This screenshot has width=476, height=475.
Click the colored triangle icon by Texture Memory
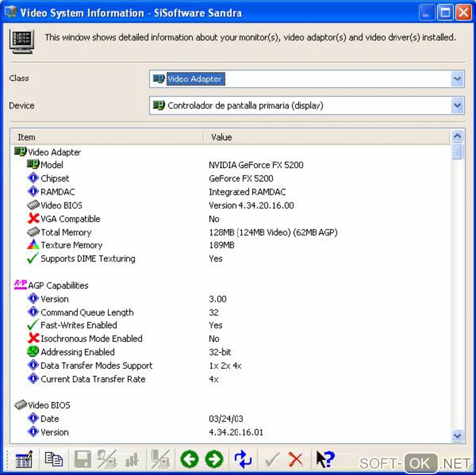[x=33, y=244]
